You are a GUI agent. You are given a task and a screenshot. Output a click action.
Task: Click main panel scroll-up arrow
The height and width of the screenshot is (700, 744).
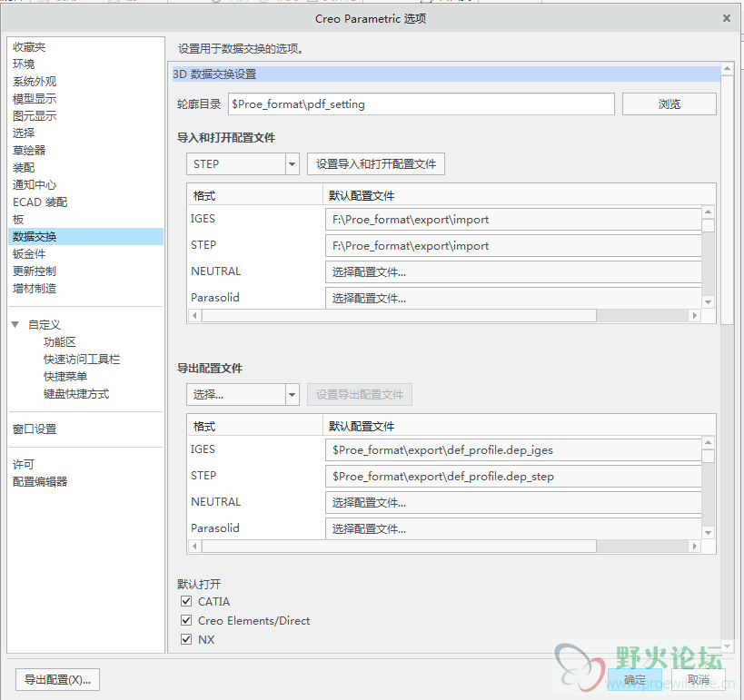(x=727, y=69)
